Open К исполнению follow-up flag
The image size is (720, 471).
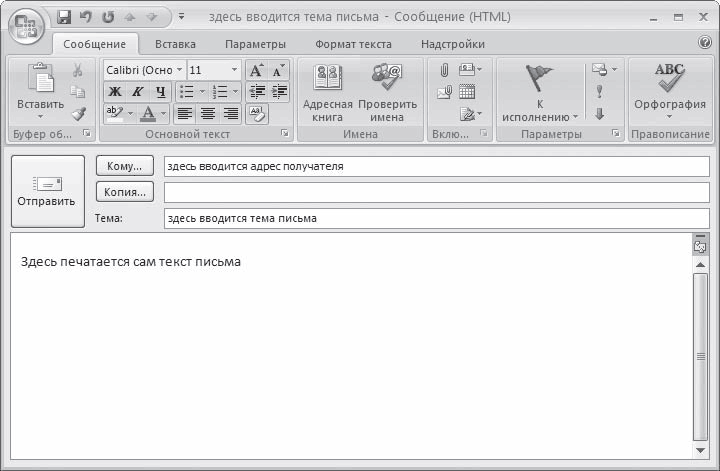(540, 93)
